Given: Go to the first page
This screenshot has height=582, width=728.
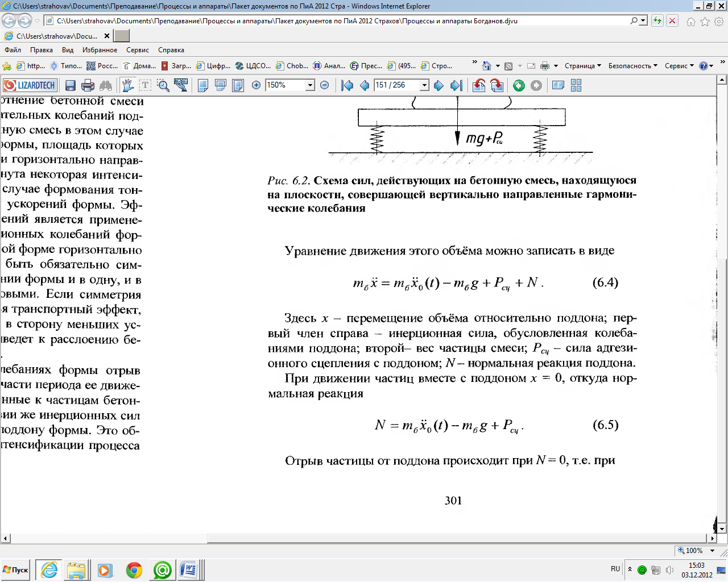Looking at the screenshot, I should (x=346, y=85).
